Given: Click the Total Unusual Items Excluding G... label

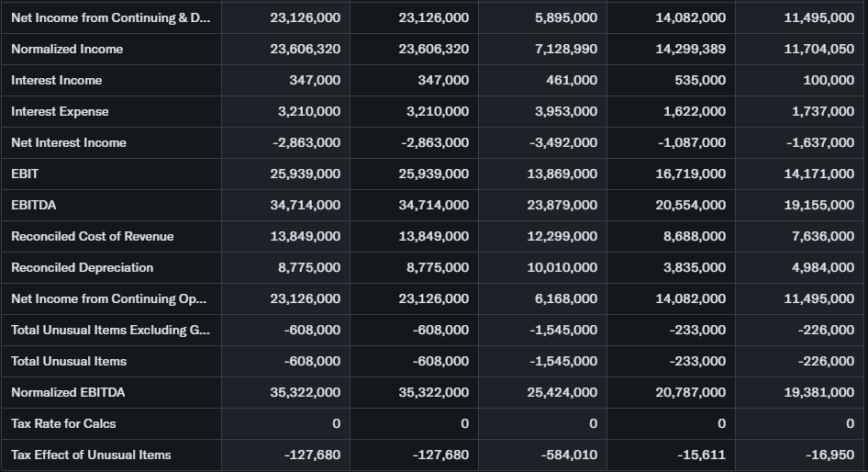Looking at the screenshot, I should point(109,331).
